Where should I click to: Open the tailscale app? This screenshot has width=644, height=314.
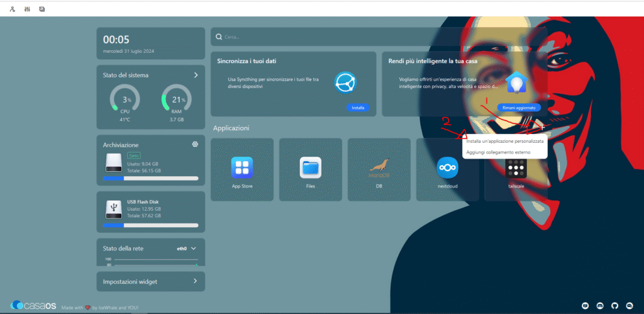coord(516,167)
